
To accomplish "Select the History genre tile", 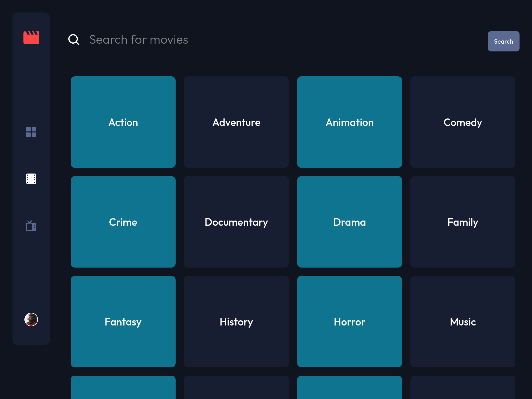I will coord(236,322).
